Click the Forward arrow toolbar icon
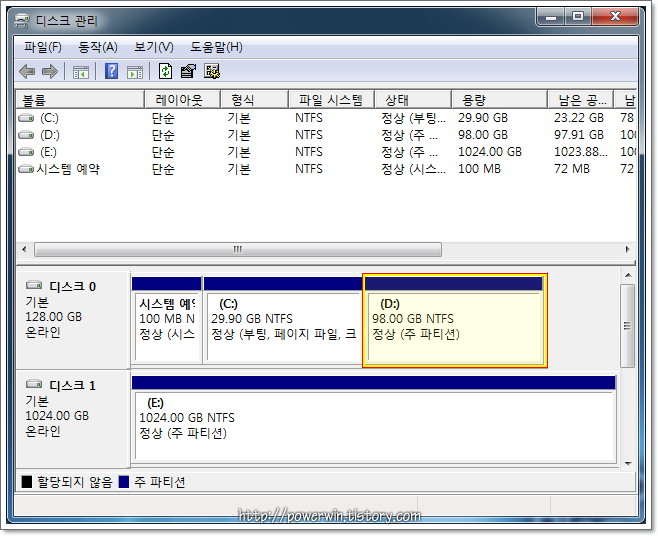This screenshot has height=536, width=658. pyautogui.click(x=50, y=71)
